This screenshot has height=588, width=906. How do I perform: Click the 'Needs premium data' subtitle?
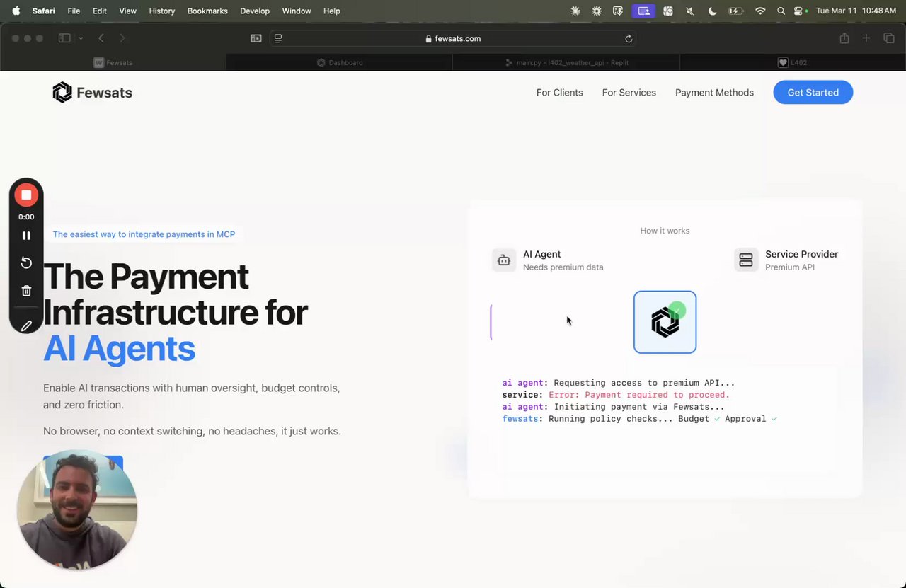(x=563, y=267)
